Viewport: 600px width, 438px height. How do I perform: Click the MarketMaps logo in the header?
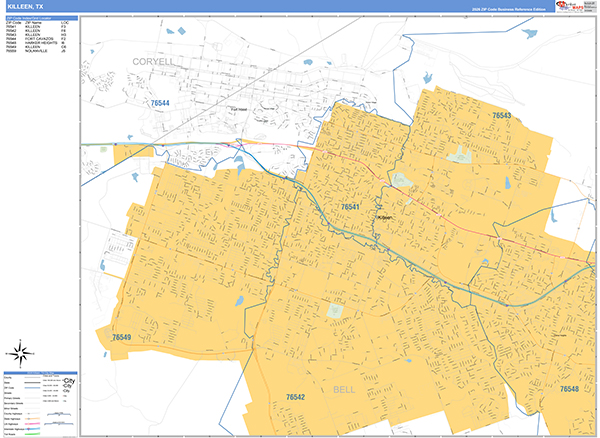click(x=570, y=6)
